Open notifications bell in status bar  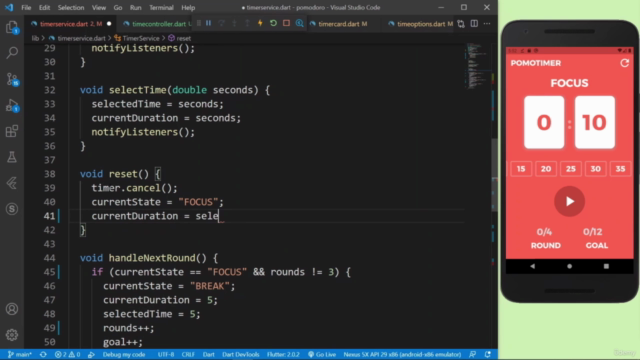[x=488, y=354]
